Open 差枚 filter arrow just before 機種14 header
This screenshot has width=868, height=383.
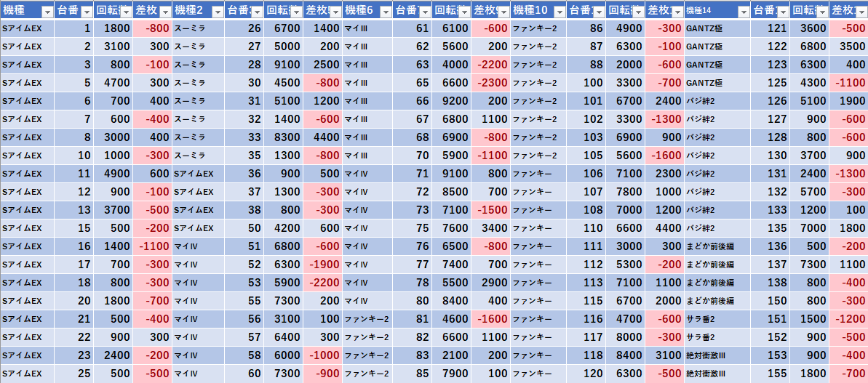tap(677, 12)
